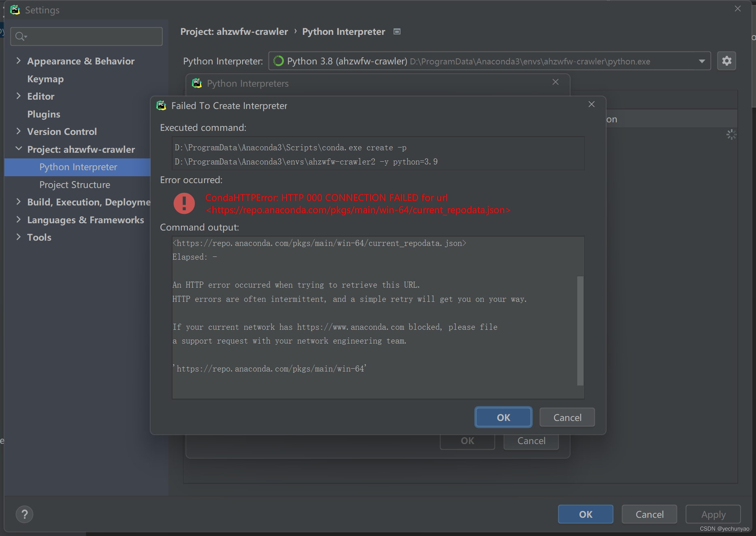Select Project Structure in the sidebar

[x=75, y=185]
